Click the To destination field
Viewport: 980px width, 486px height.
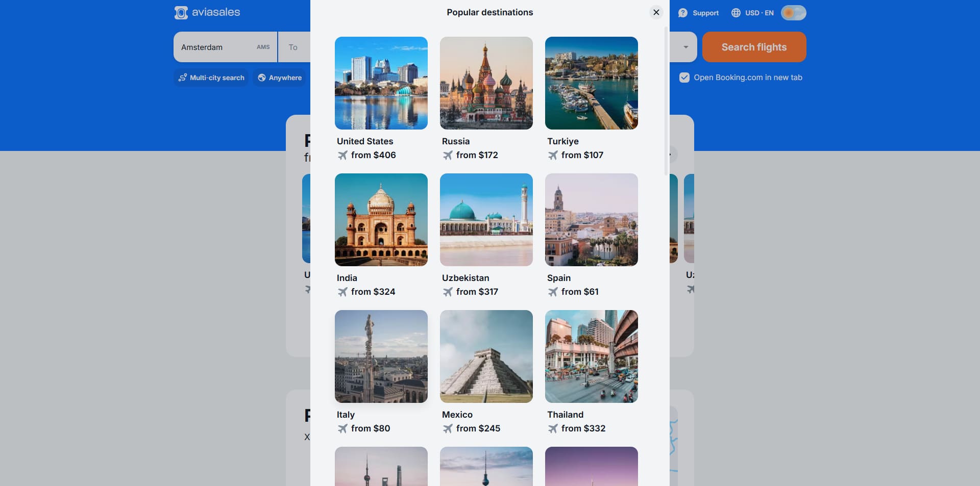point(295,47)
